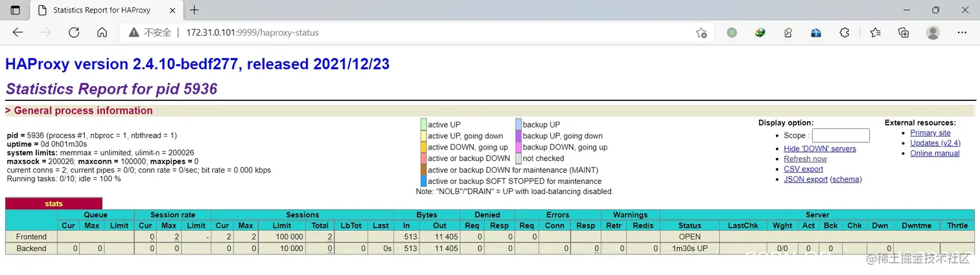
Task: Click the green circle extension icon
Action: click(732, 32)
